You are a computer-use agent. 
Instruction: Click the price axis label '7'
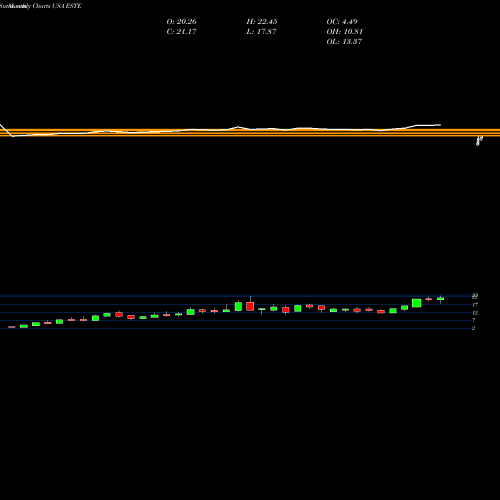click(x=473, y=320)
